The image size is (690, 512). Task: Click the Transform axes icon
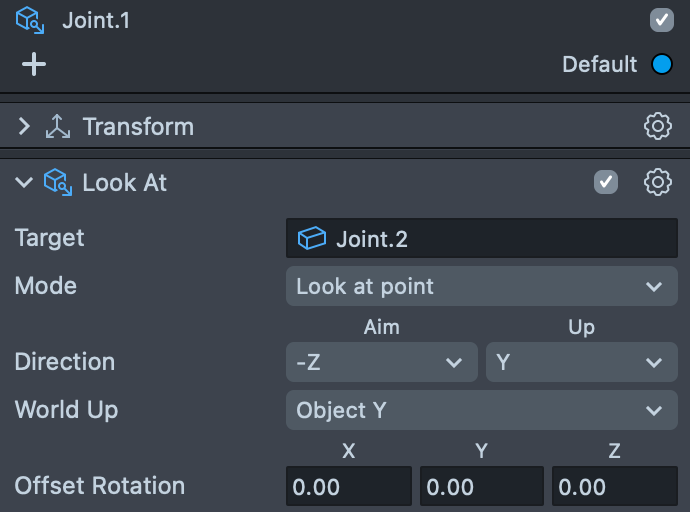[x=58, y=127]
